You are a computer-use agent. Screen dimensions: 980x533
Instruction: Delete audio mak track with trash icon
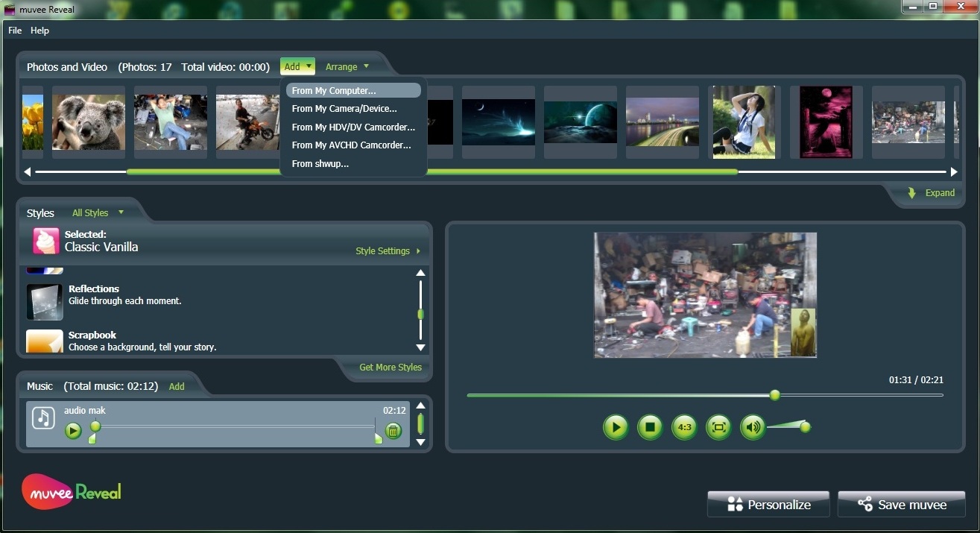click(x=393, y=430)
